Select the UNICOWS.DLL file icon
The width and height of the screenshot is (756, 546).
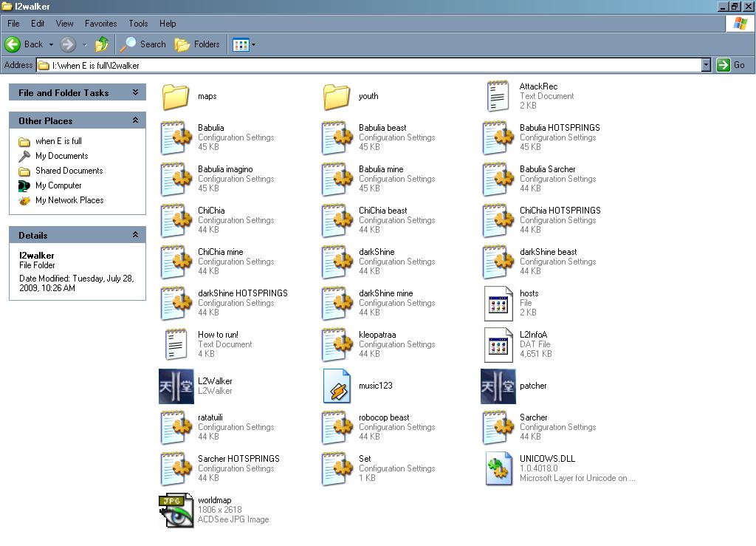click(x=498, y=468)
